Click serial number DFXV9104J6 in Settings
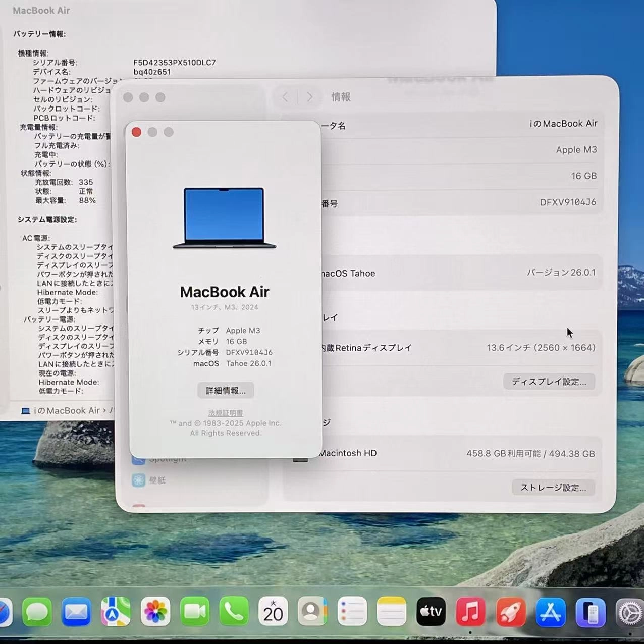The width and height of the screenshot is (644, 644). pos(568,202)
